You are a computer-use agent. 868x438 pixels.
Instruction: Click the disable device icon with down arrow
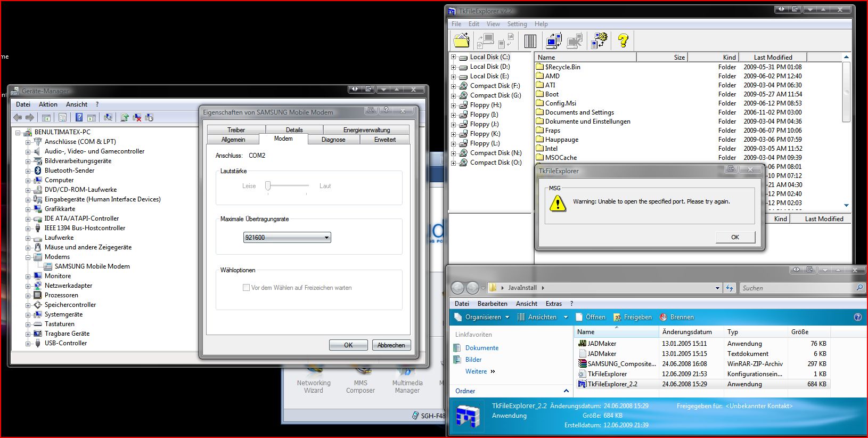(x=149, y=117)
